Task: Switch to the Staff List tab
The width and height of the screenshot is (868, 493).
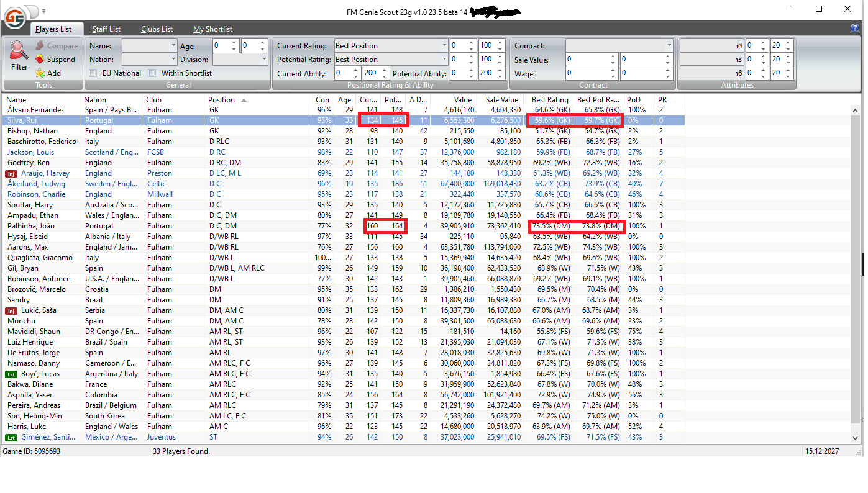Action: [x=106, y=29]
